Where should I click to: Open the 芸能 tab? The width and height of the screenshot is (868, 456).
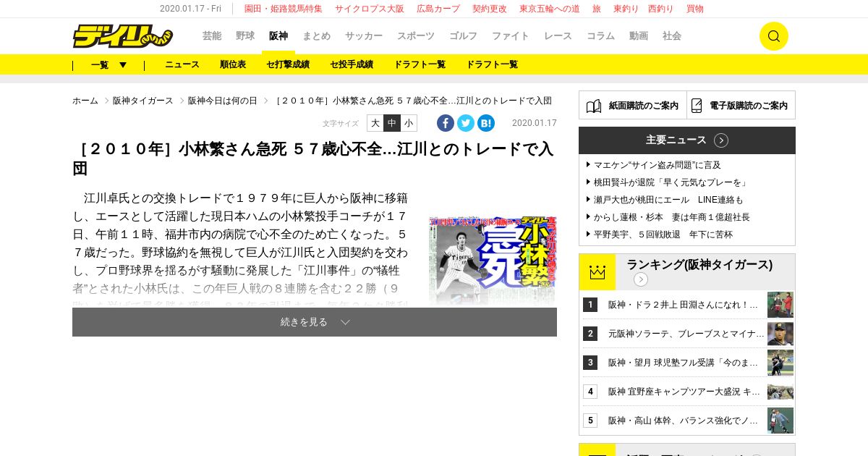212,36
